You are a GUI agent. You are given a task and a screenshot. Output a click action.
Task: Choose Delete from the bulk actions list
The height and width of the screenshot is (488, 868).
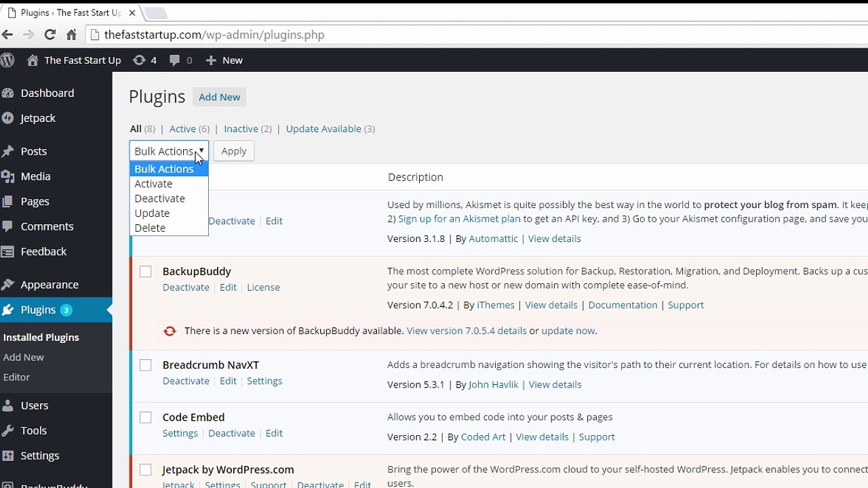(x=169, y=228)
